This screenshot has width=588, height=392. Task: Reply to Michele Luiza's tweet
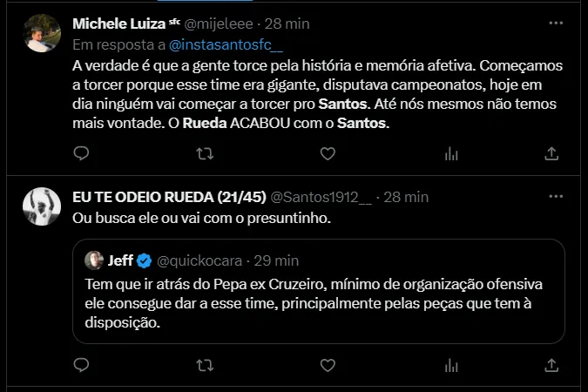[x=81, y=153]
